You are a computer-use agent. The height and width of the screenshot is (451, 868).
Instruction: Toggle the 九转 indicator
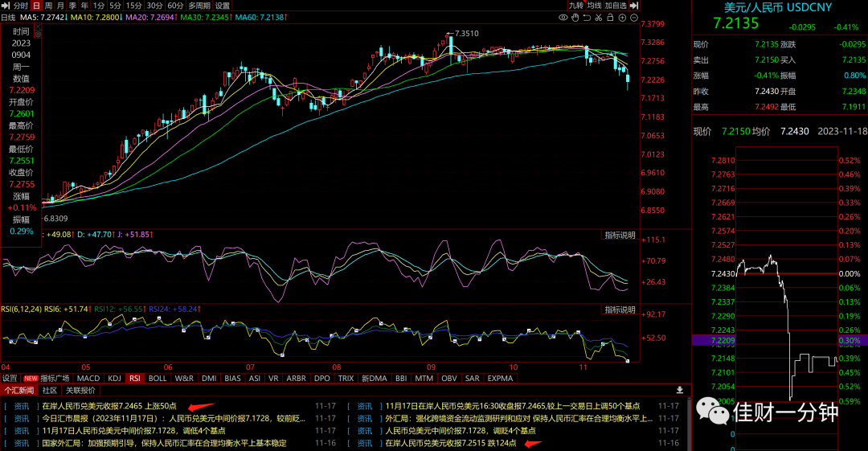pos(576,6)
